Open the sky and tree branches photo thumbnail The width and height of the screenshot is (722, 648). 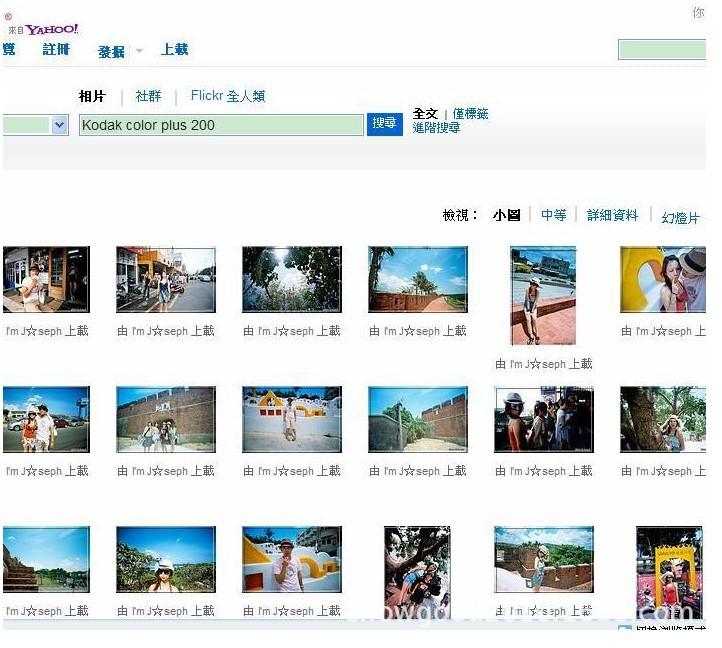pyautogui.click(x=291, y=279)
